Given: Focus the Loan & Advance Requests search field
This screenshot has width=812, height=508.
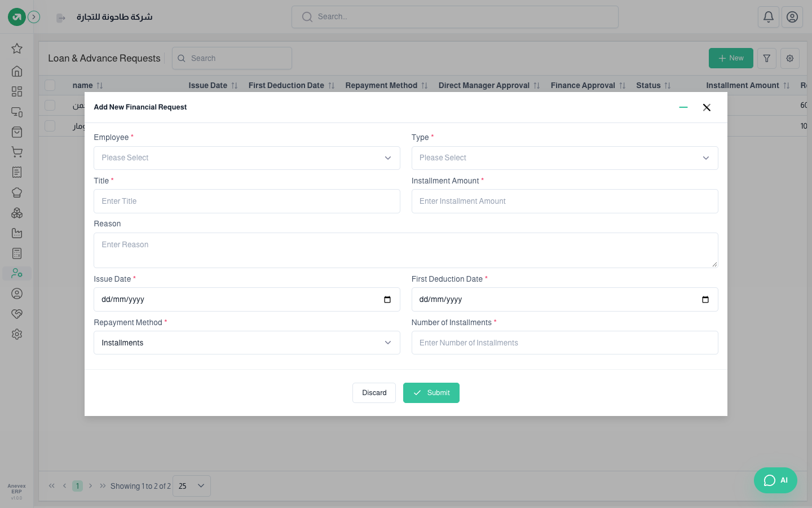Looking at the screenshot, I should pos(232,58).
